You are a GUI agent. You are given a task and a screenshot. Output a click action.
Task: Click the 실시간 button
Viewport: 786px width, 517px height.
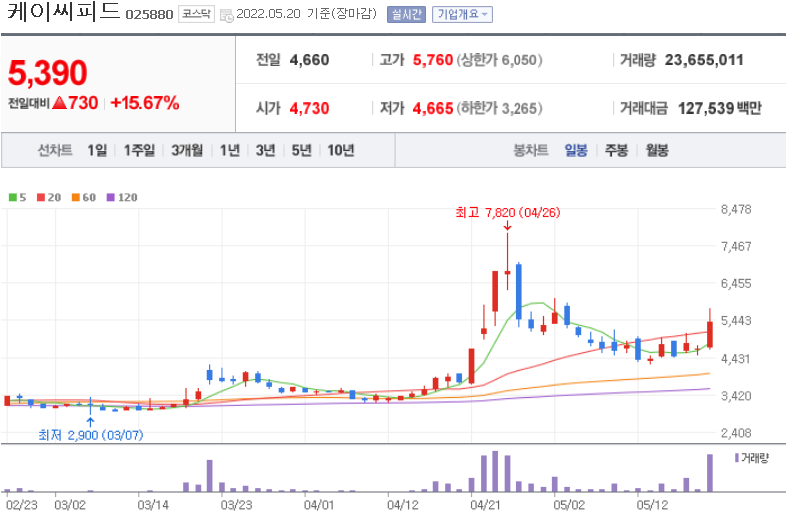(x=406, y=15)
